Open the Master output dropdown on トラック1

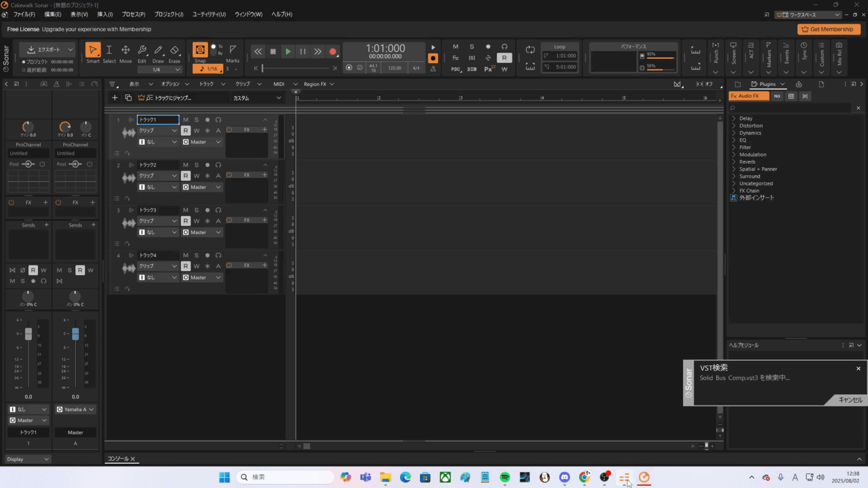tap(201, 142)
